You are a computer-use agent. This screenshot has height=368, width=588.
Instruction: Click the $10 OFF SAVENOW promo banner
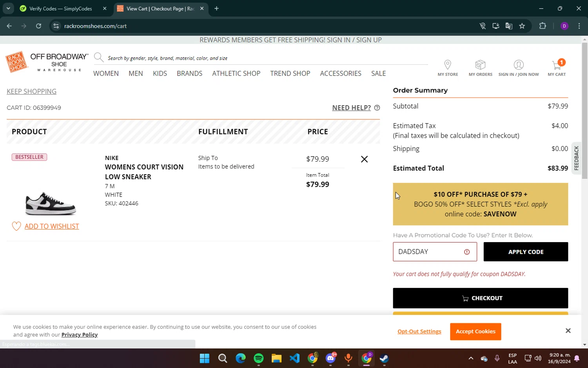coord(480,204)
